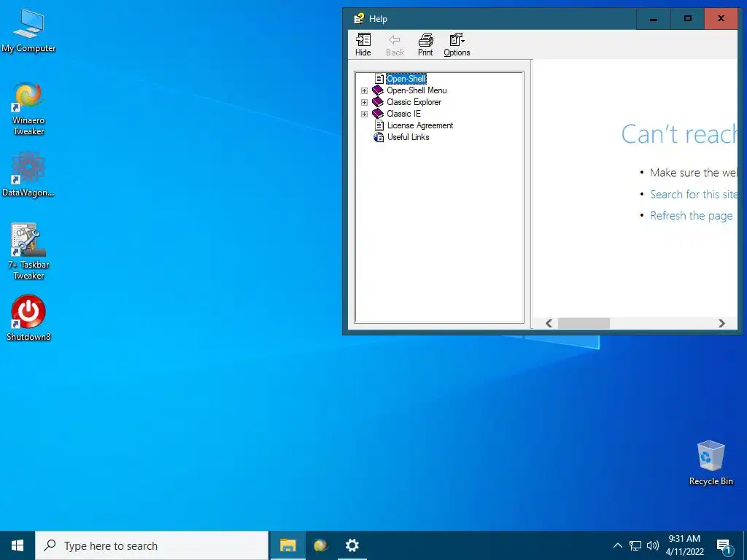The height and width of the screenshot is (560, 747).
Task: Click the volume speaker tray icon
Action: pos(653,545)
